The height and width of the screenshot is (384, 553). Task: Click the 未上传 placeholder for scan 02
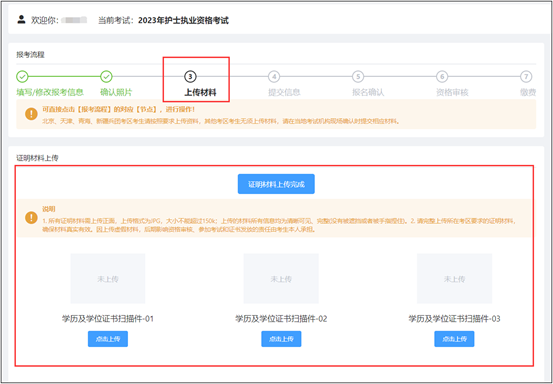tap(281, 279)
